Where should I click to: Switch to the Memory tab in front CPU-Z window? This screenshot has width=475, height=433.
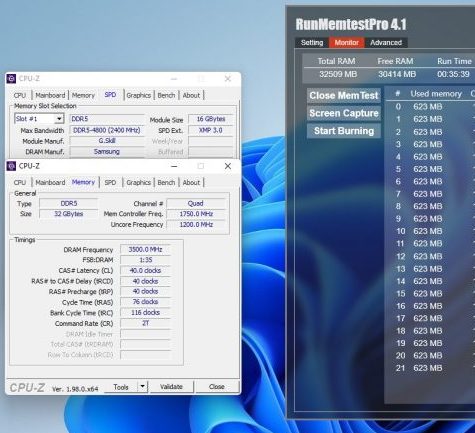[83, 182]
